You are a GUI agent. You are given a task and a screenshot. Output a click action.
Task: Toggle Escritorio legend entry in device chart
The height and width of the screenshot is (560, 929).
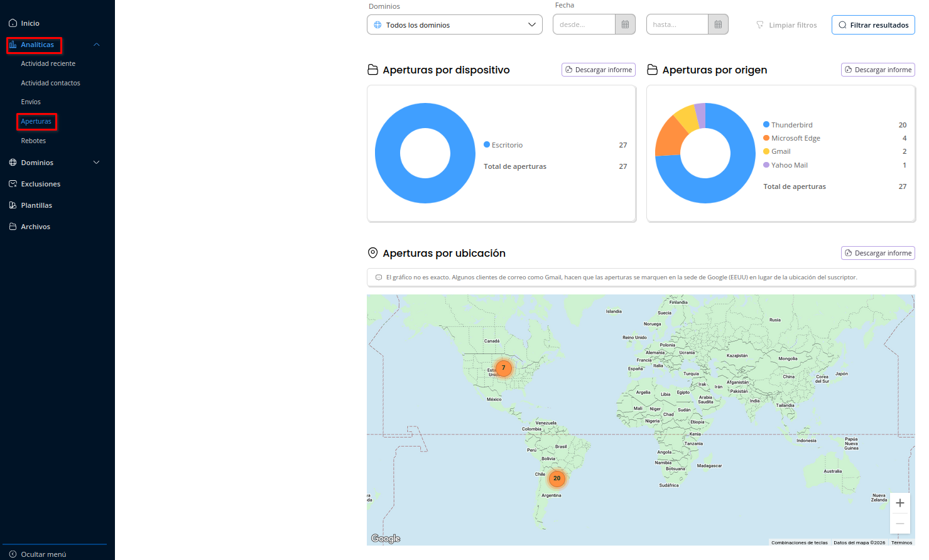pyautogui.click(x=506, y=145)
